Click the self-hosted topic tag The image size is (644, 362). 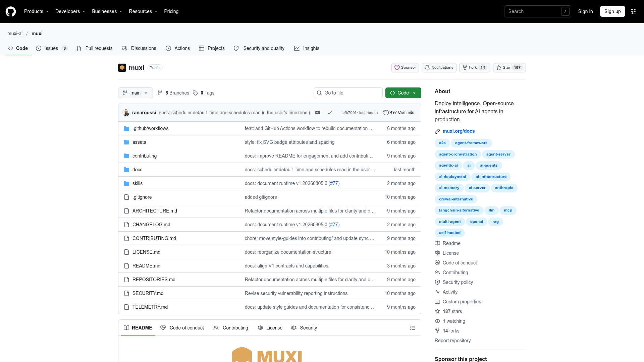click(x=449, y=233)
